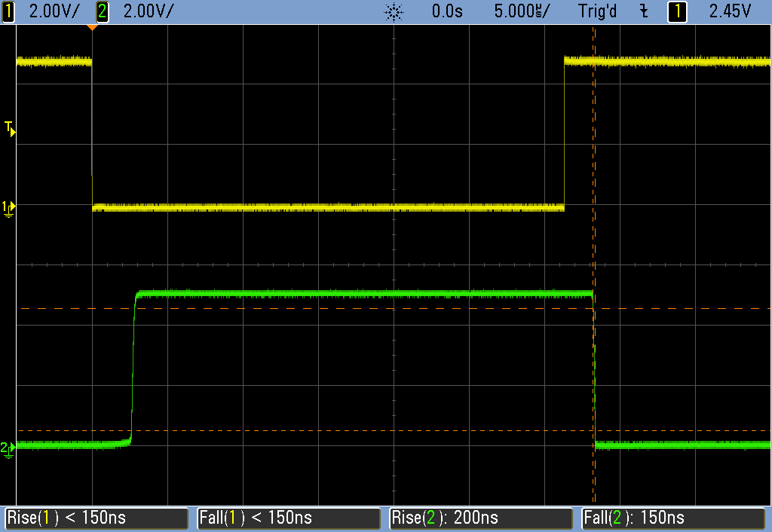The image size is (772, 532).
Task: Click the 0.0s horizontal delay readout
Action: click(448, 11)
